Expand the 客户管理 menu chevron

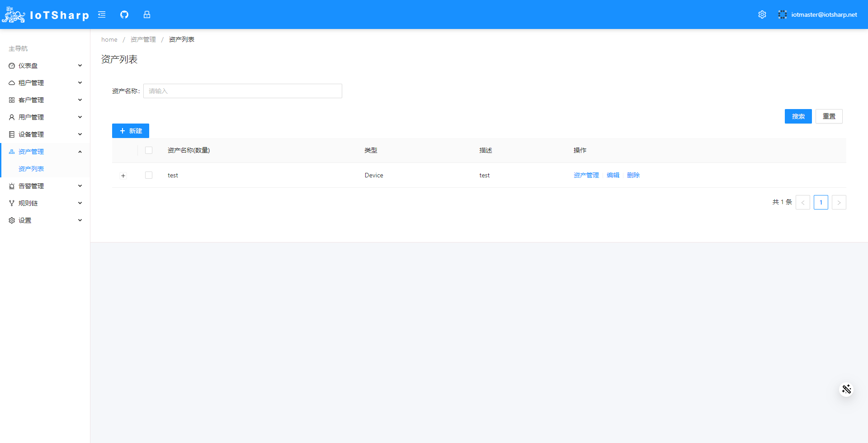[x=80, y=100]
